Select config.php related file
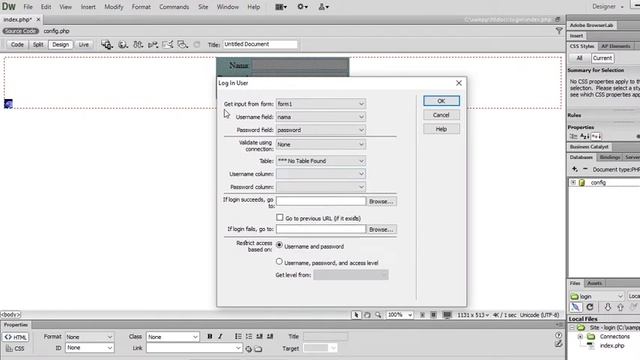640x360 pixels. coord(56,31)
